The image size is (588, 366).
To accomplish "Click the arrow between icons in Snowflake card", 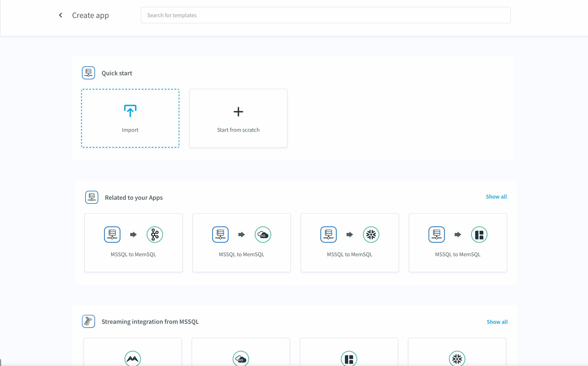I will coord(349,234).
